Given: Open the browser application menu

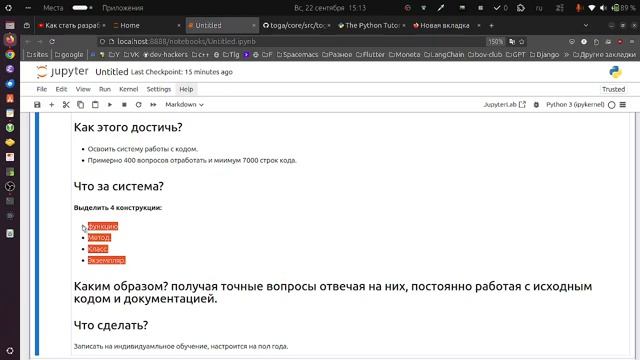Looking at the screenshot, I should 632,42.
